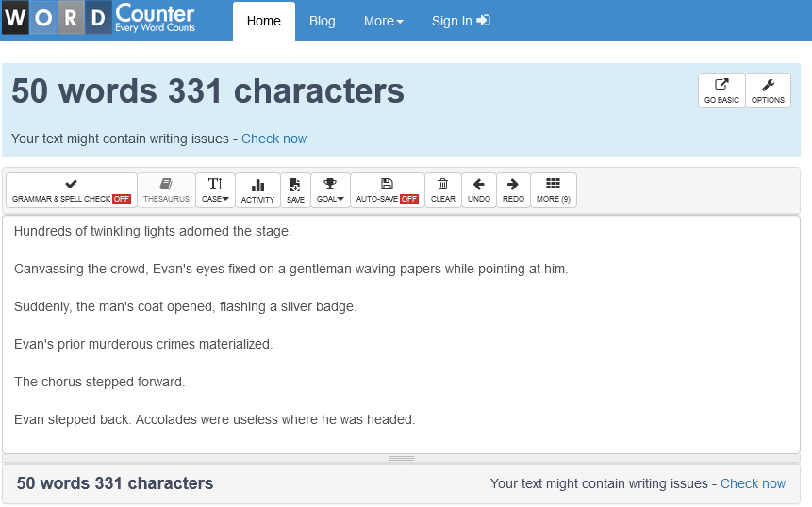Open the Thesaurus tool
Viewport: 812px width, 507px height.
[x=166, y=190]
